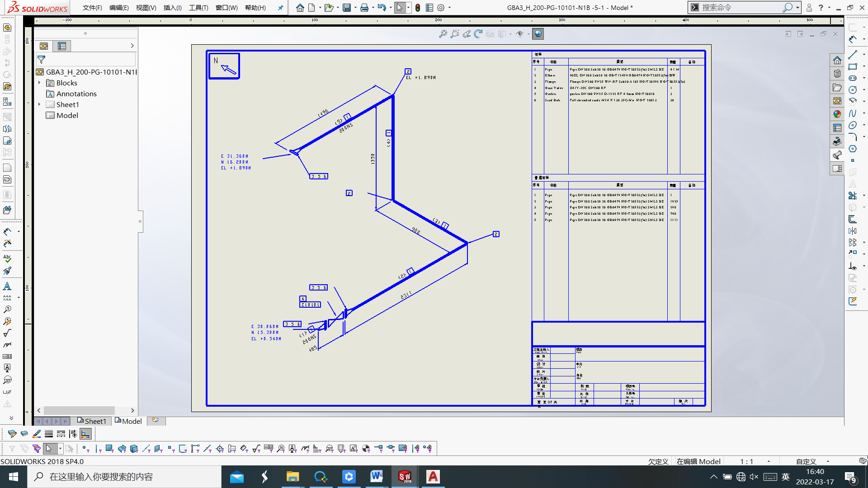Viewport: 868px width, 488px height.
Task: Click the Note annotation A icon
Action: click(x=7, y=286)
